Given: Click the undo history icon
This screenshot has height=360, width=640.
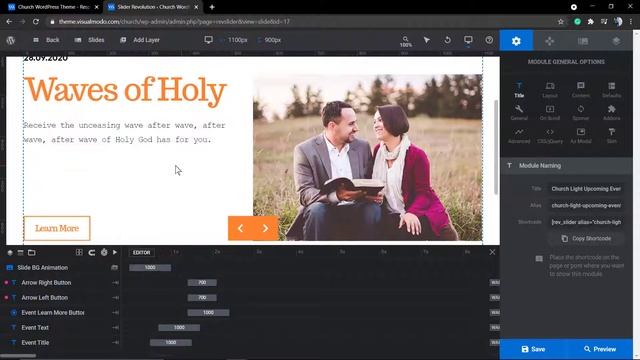Looking at the screenshot, I should (x=447, y=40).
